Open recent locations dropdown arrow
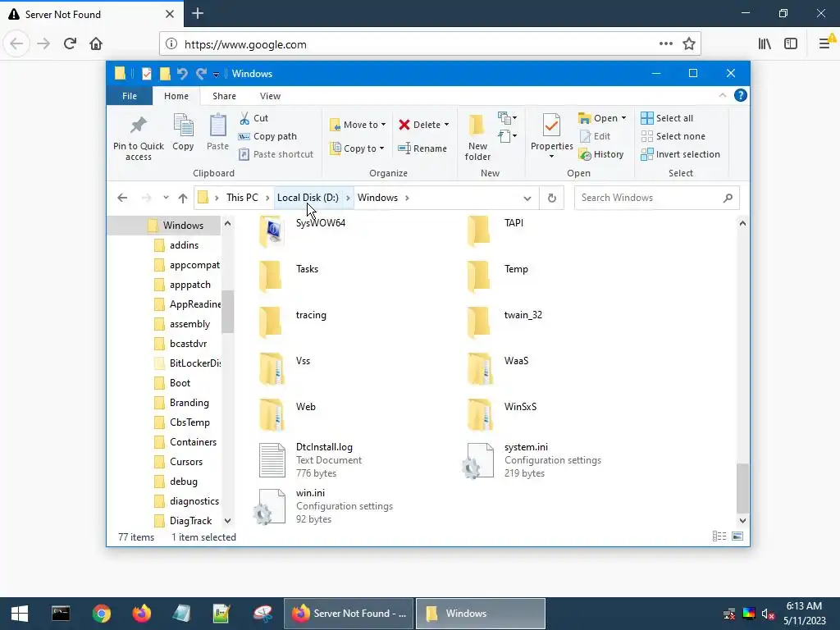The height and width of the screenshot is (630, 840). coord(166,198)
